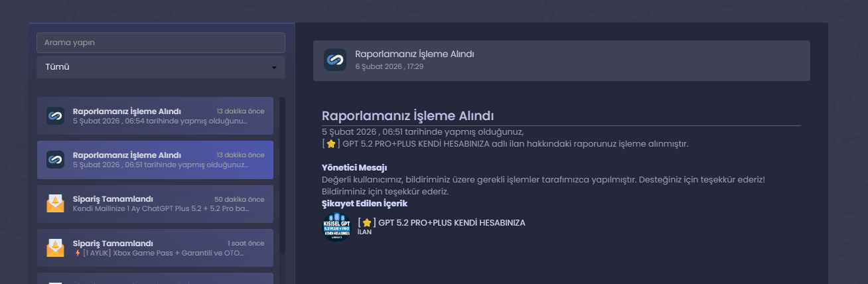868x284 pixels.
Task: Open the 06:54 Raporlamanız İşleme Alındı notification
Action: [155, 116]
